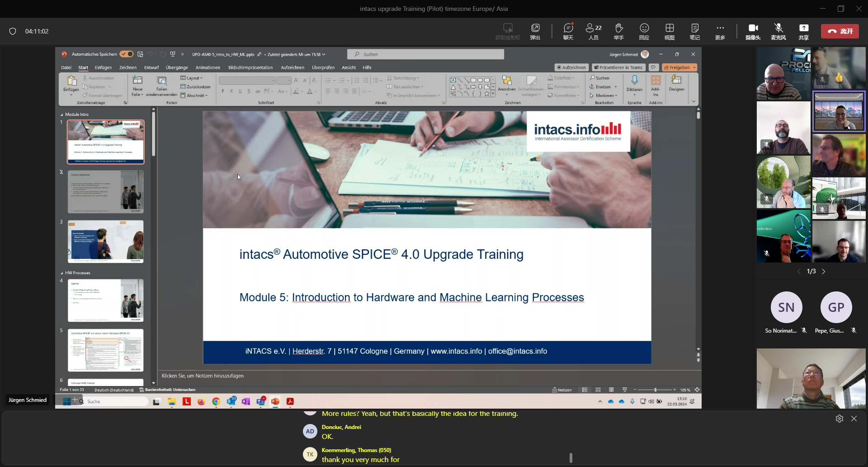Collapse the Module Intro section
The width and height of the screenshot is (868, 467).
[x=62, y=114]
